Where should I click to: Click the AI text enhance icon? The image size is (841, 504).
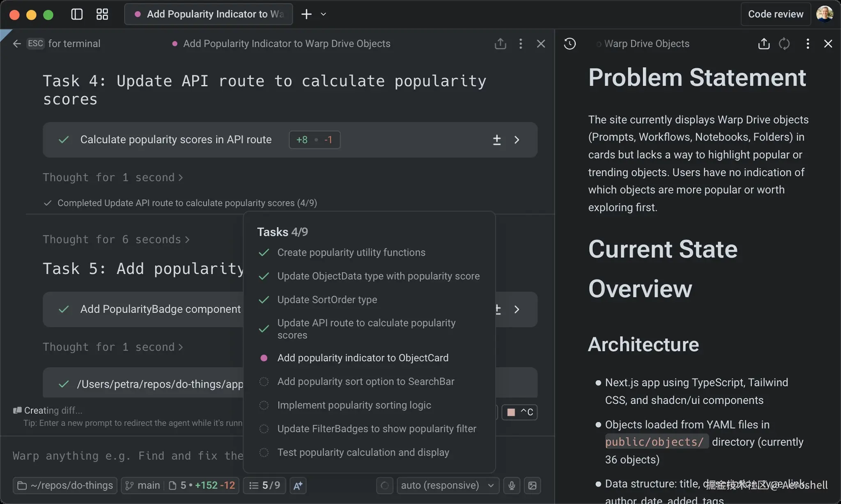point(298,486)
